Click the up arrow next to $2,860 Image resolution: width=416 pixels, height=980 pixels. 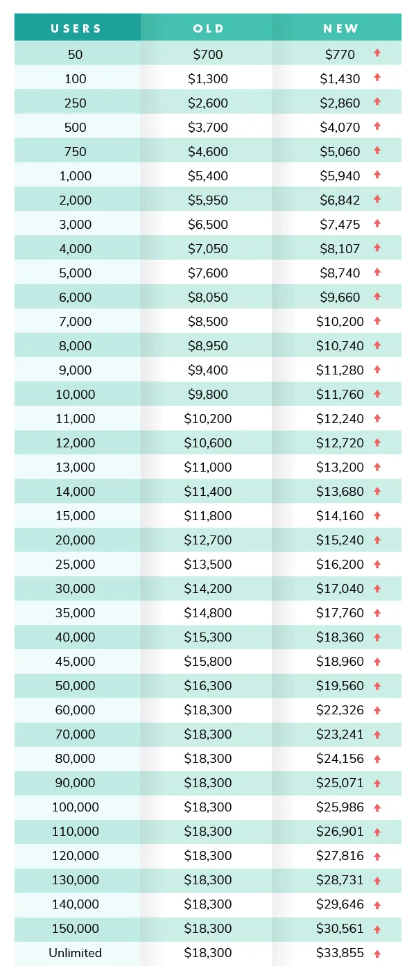pos(377,102)
